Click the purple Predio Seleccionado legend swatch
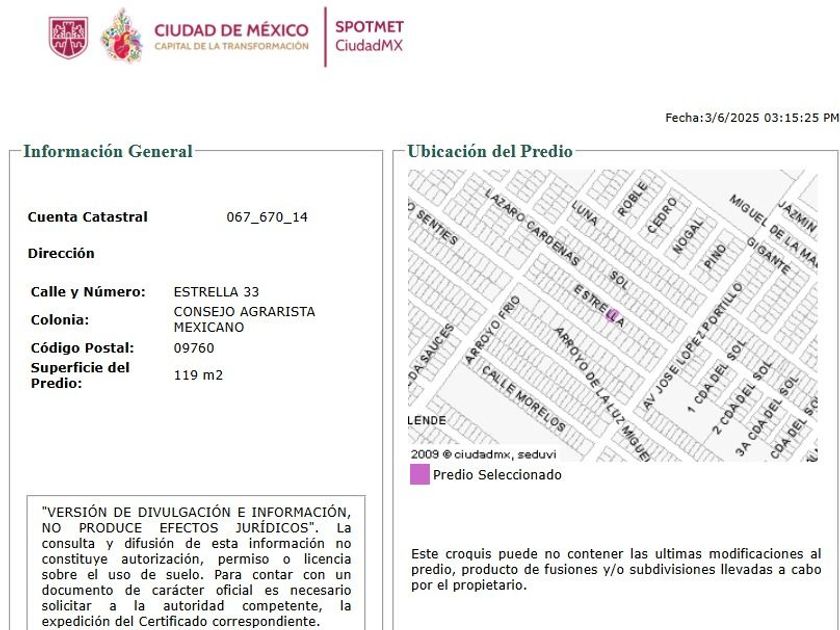Image resolution: width=840 pixels, height=630 pixels. coord(419,475)
